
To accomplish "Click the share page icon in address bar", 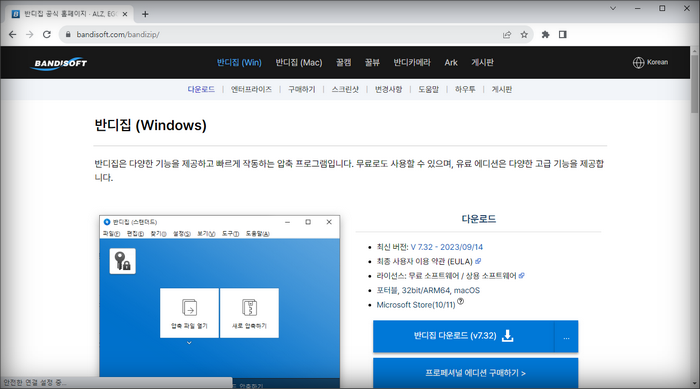I will tap(507, 34).
